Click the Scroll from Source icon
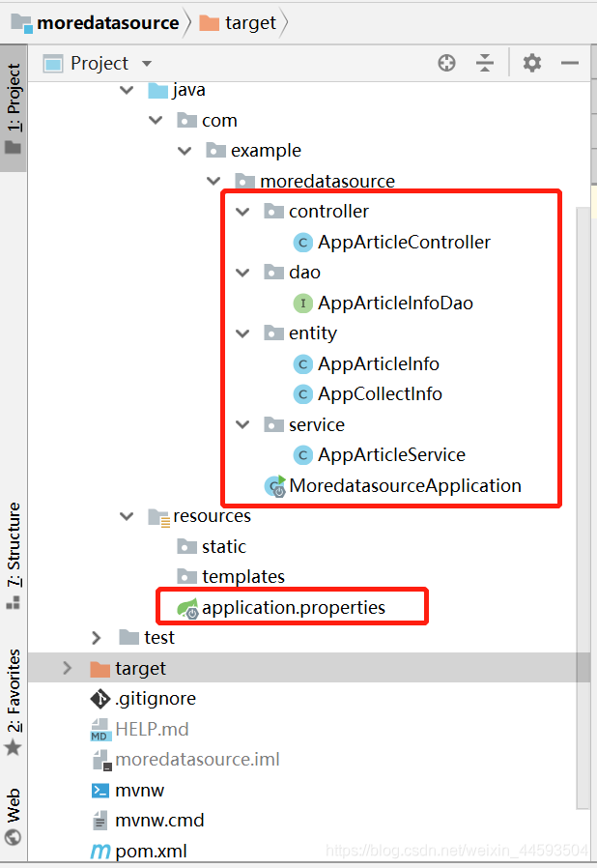Image resolution: width=597 pixels, height=868 pixels. [446, 63]
